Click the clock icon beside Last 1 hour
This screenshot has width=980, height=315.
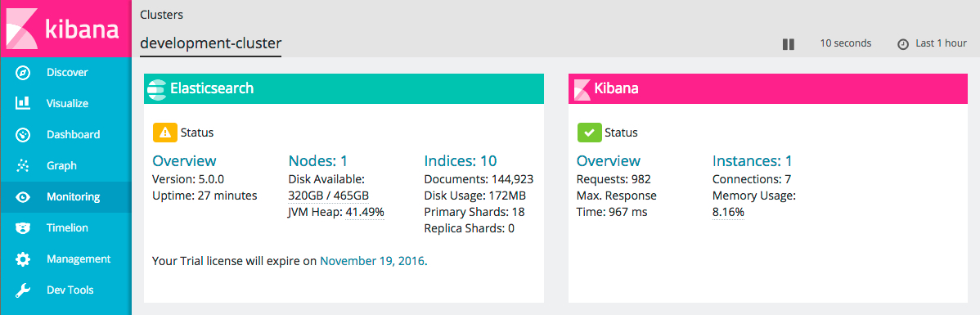coord(902,44)
